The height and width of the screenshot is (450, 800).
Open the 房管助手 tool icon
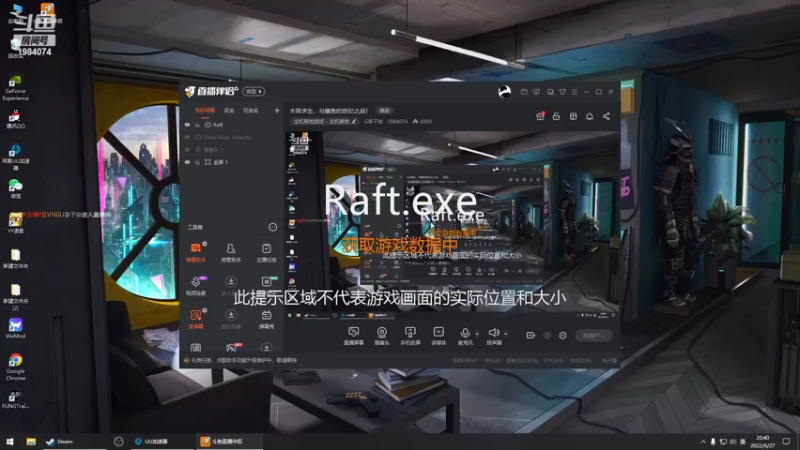(231, 253)
